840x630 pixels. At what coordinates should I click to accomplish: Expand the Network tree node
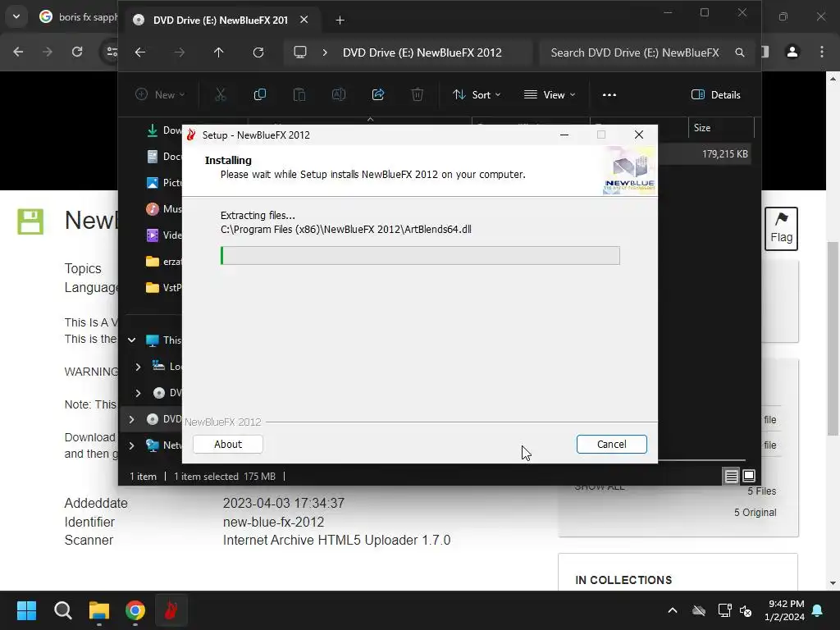132,445
